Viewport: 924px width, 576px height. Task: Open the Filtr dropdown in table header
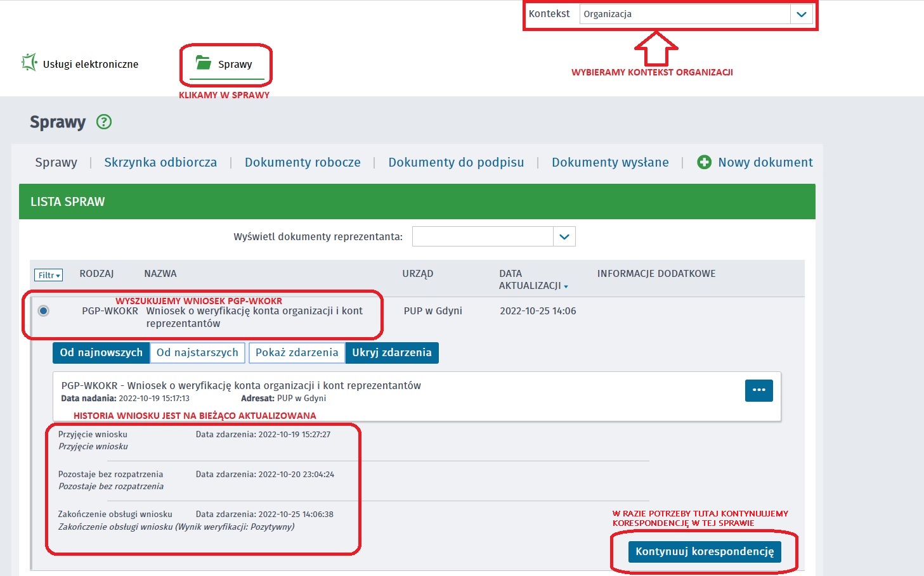[48, 275]
